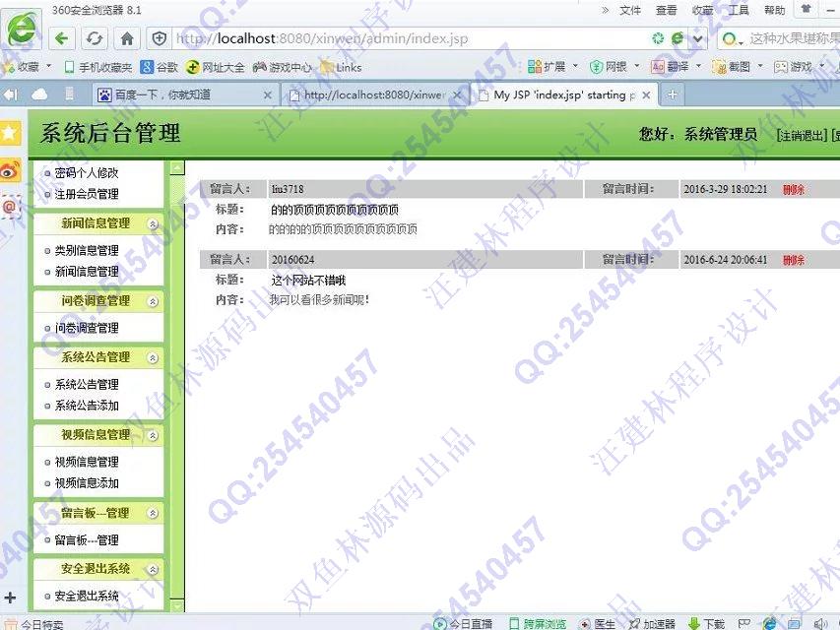
Task: Open 注册会员管理 menu item
Action: click(x=87, y=194)
